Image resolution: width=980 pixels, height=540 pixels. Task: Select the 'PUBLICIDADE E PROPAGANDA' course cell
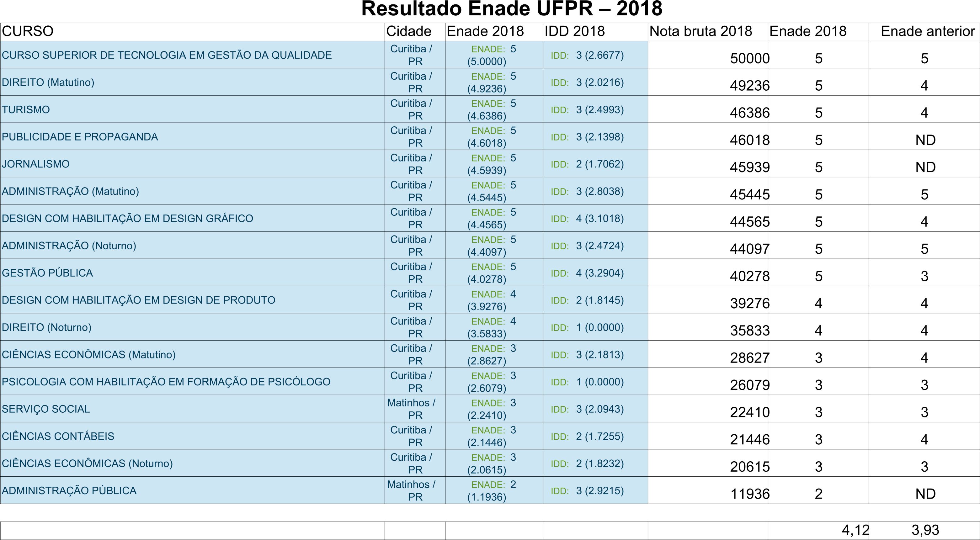193,136
